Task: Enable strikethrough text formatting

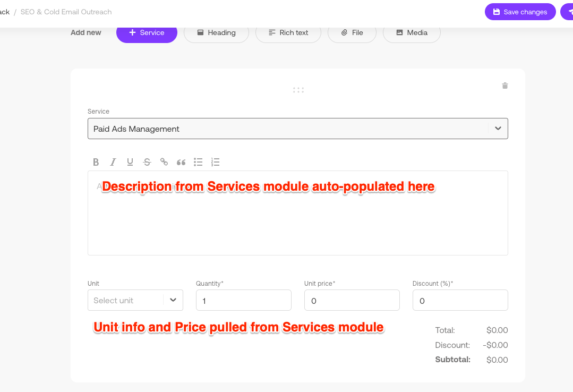Action: [147, 162]
